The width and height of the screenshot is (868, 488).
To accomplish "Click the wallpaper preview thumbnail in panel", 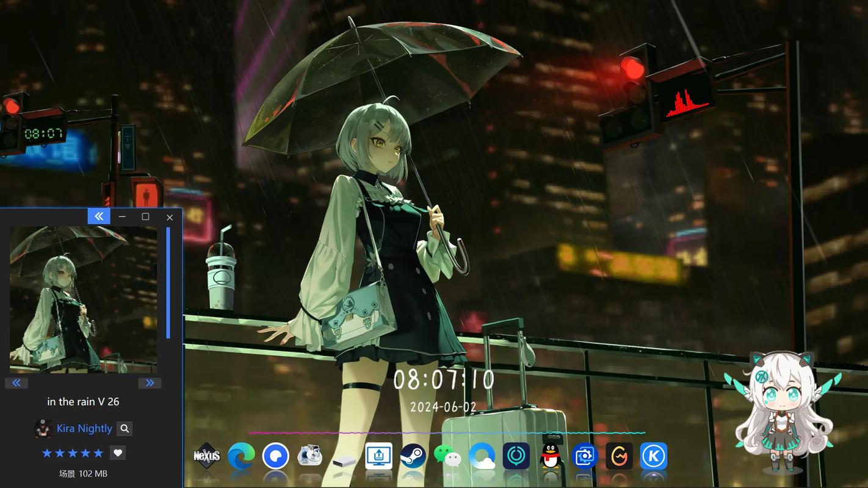I will pyautogui.click(x=83, y=300).
